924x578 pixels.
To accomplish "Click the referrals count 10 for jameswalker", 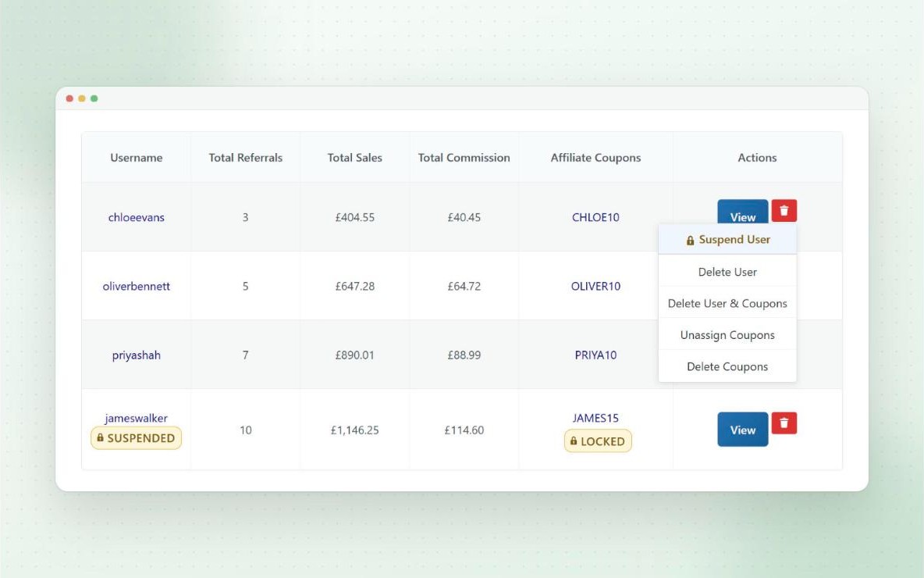I will pyautogui.click(x=245, y=430).
